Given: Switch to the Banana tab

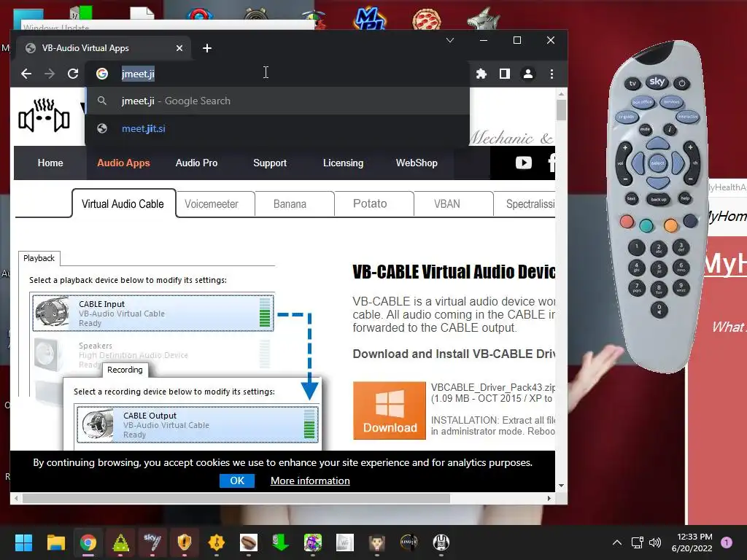Looking at the screenshot, I should click(290, 204).
